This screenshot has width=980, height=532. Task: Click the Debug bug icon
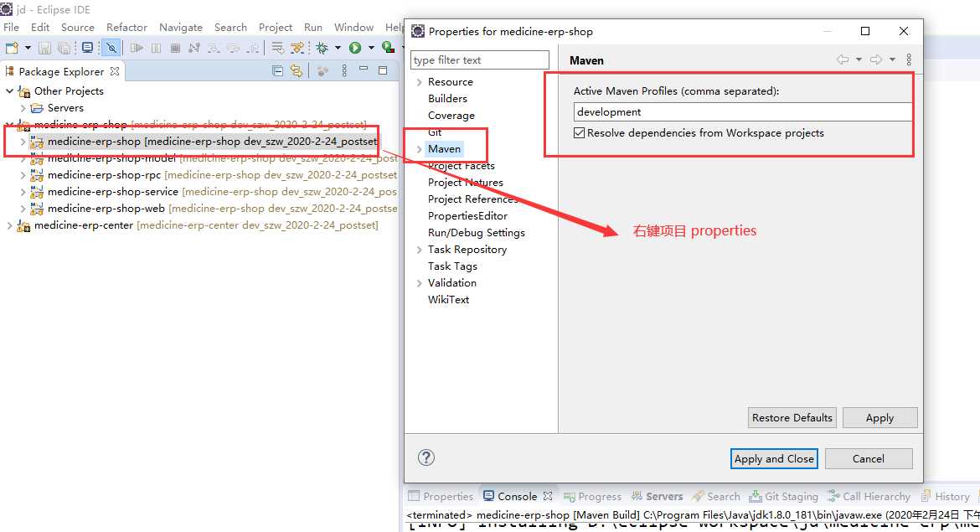pyautogui.click(x=322, y=48)
